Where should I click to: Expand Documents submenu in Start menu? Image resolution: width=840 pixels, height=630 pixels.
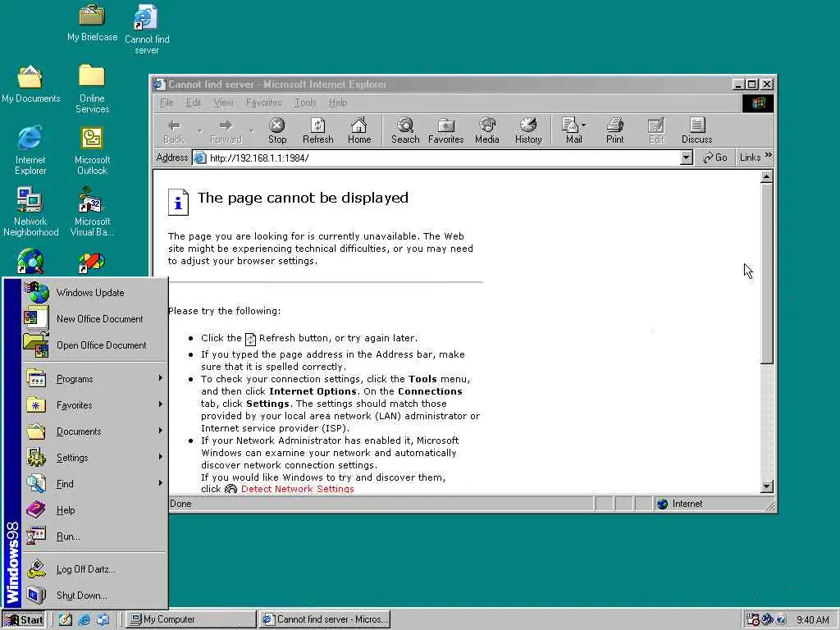pos(94,431)
